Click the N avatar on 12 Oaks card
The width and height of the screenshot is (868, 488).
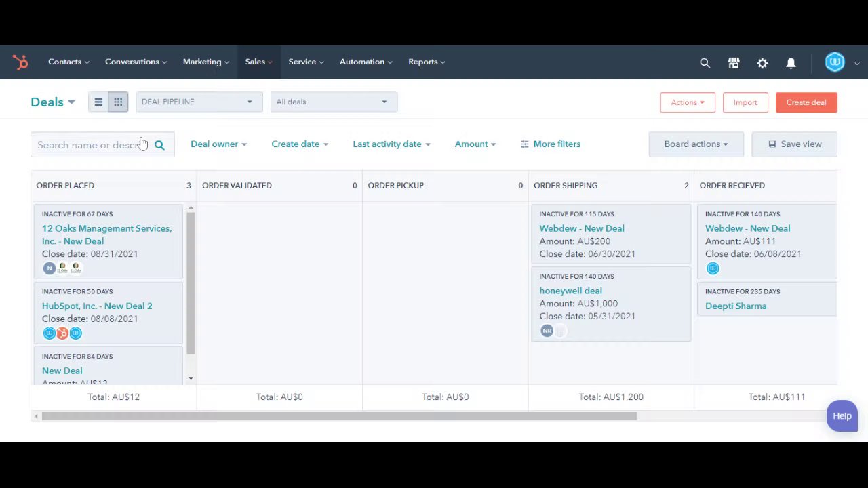coord(49,268)
